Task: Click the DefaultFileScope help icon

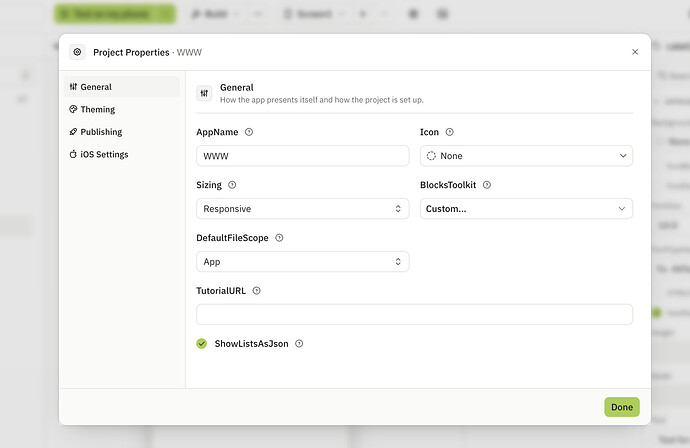Action: (279, 238)
